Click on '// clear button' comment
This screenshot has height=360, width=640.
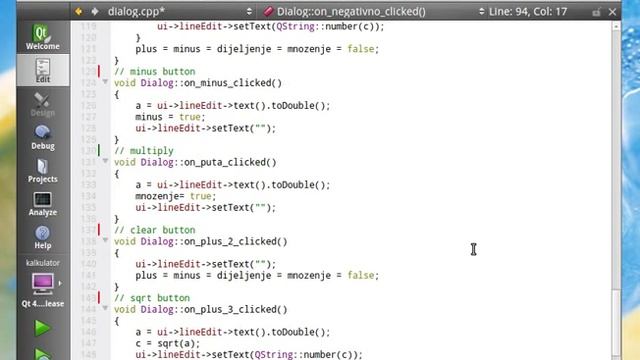(x=155, y=230)
